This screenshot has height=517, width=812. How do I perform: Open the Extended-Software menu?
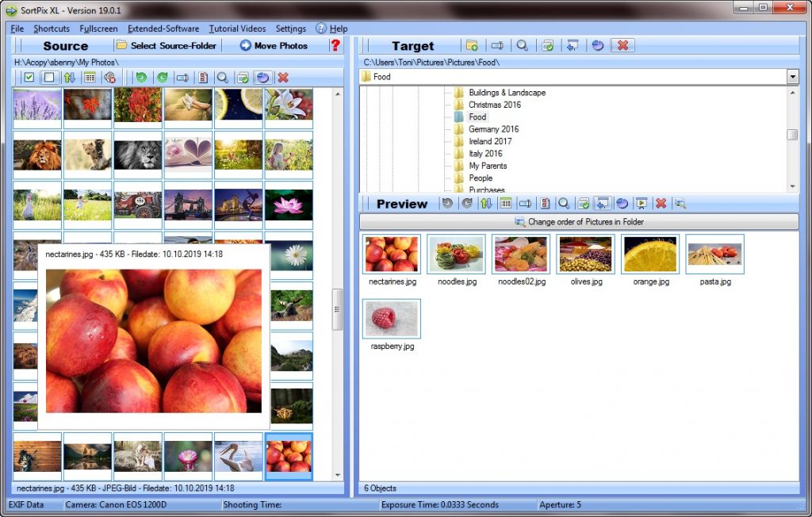[x=163, y=29]
